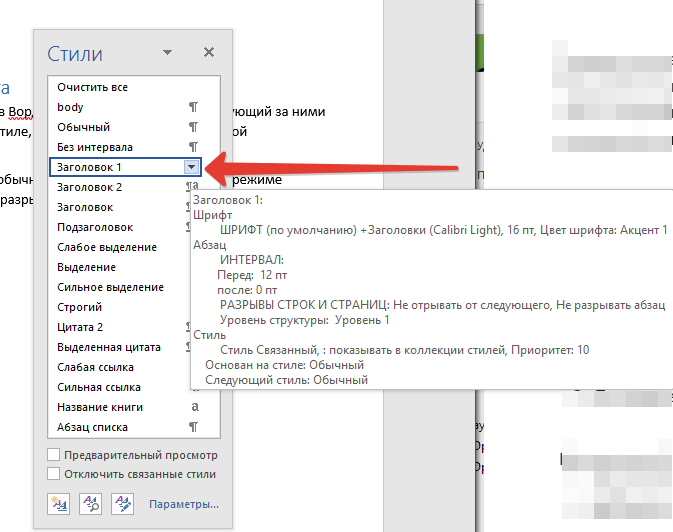Image resolution: width=673 pixels, height=532 pixels.
Task: Expand the Заголовок 1 style dropdown
Action: (x=191, y=167)
